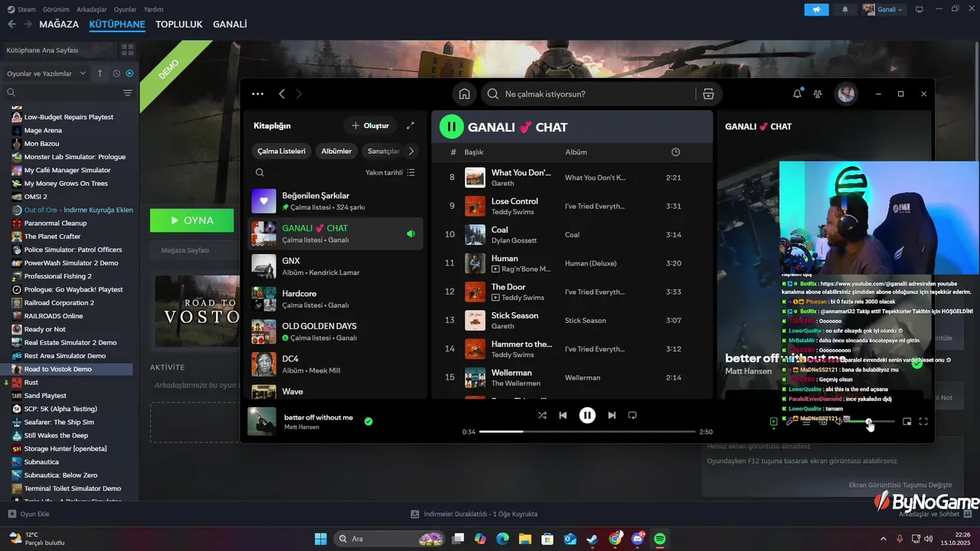Toggle saved checkmark for better off without me
Screen dimensions: 980x551
(x=368, y=421)
